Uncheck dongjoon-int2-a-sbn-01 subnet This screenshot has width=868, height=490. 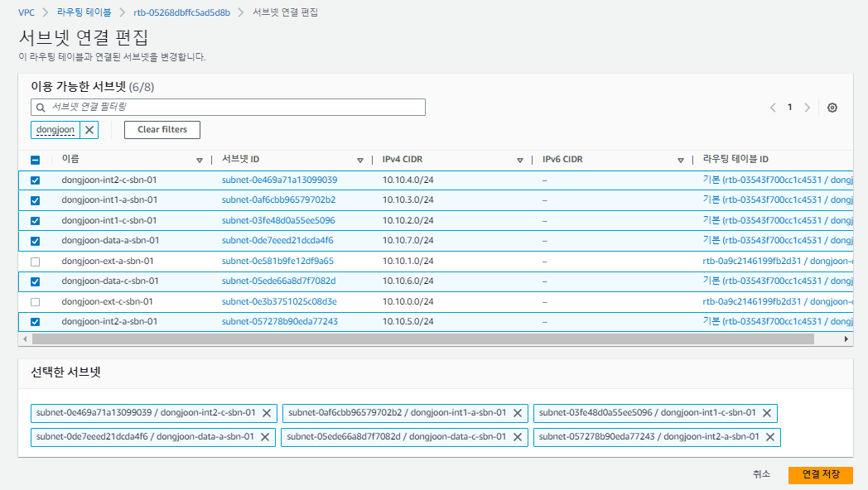coord(35,322)
